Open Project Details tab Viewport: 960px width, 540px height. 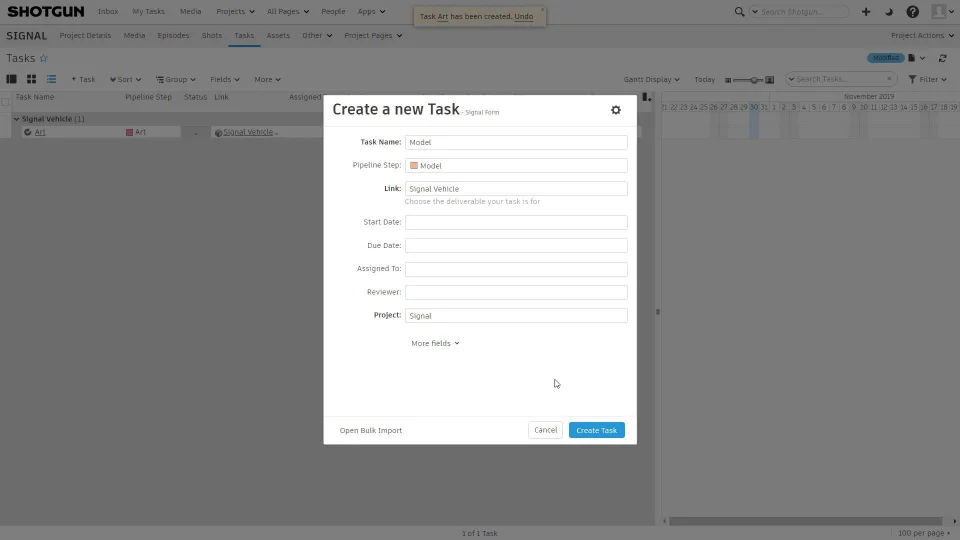click(x=85, y=36)
